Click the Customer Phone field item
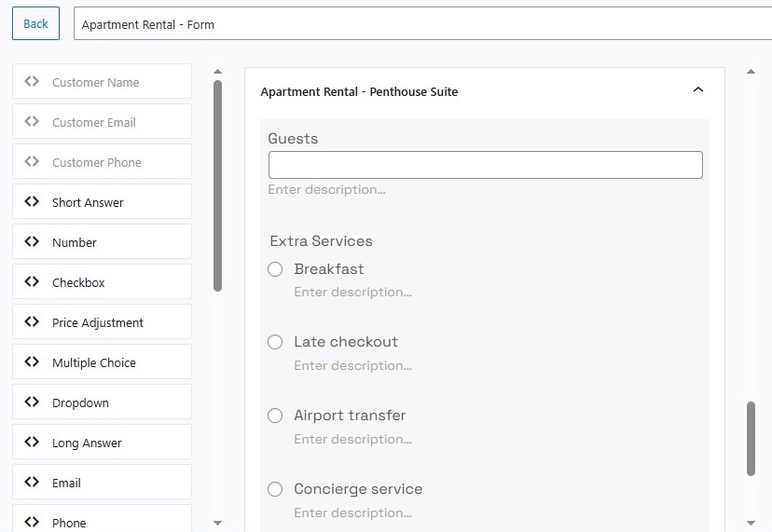The width and height of the screenshot is (772, 532). (x=102, y=161)
